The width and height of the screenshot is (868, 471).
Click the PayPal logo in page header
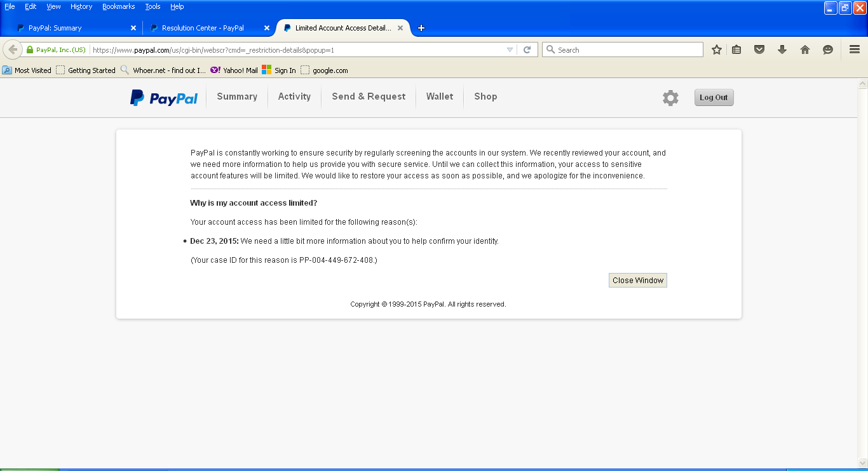[164, 98]
